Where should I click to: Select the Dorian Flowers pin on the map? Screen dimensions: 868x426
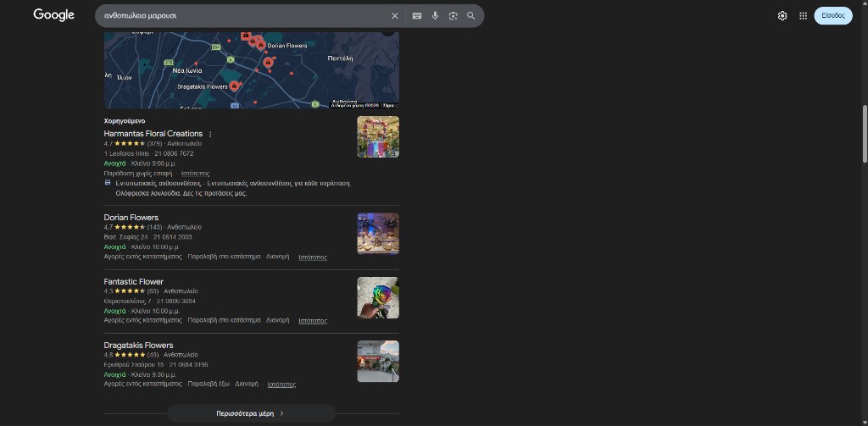[x=261, y=45]
